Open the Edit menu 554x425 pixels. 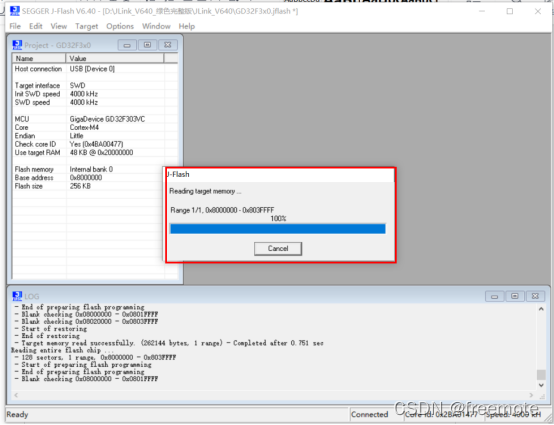tap(36, 26)
